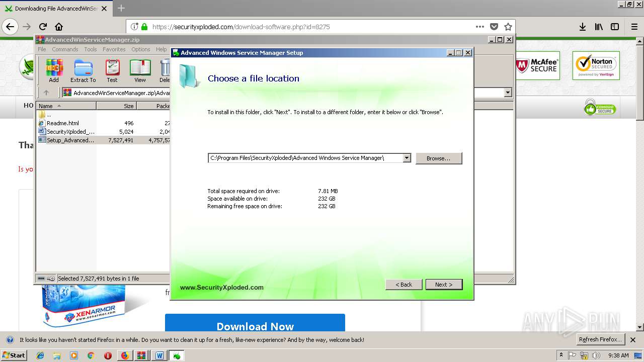
Task: Open Internet Explorer from taskbar
Action: [40, 355]
